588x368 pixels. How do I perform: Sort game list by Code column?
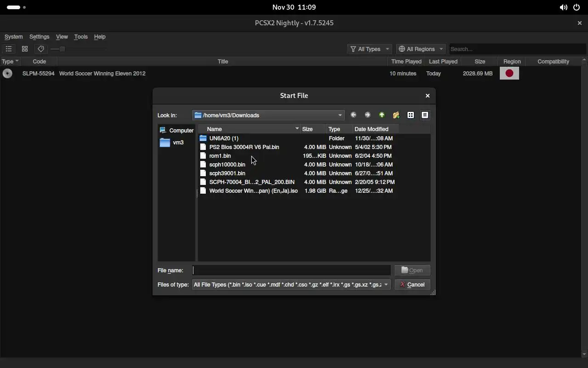point(39,61)
